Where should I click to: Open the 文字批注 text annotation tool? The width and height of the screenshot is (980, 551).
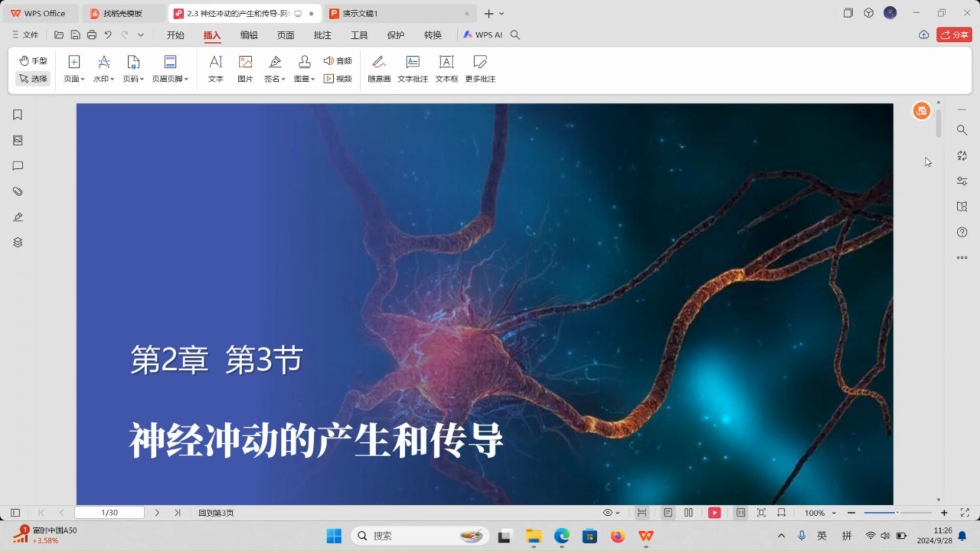(x=412, y=69)
